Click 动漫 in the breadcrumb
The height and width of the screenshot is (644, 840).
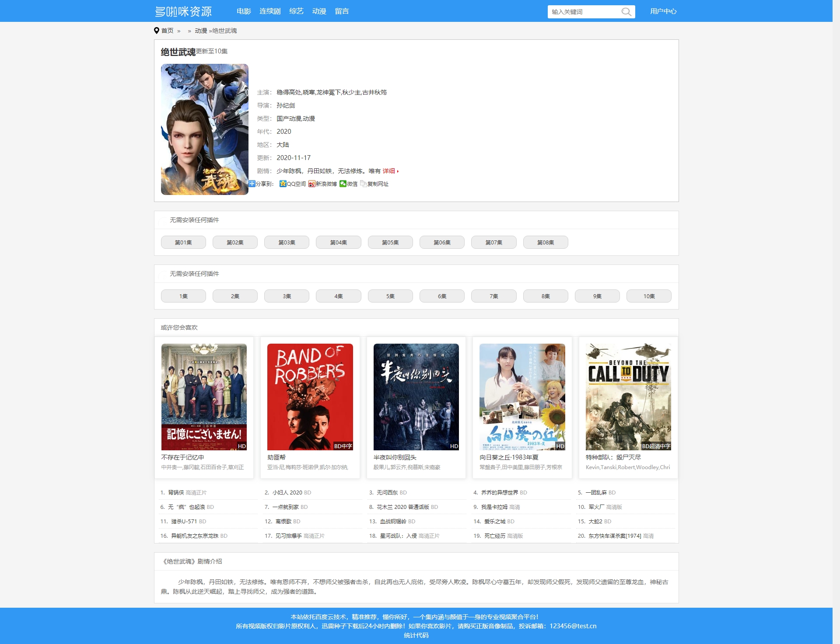pos(201,31)
